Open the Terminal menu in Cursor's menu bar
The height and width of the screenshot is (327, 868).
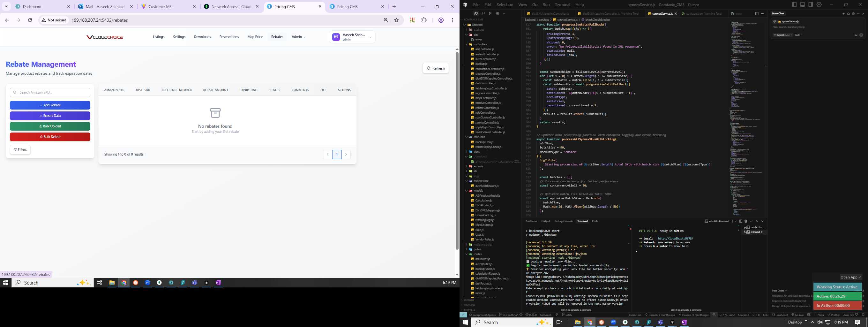coord(562,5)
